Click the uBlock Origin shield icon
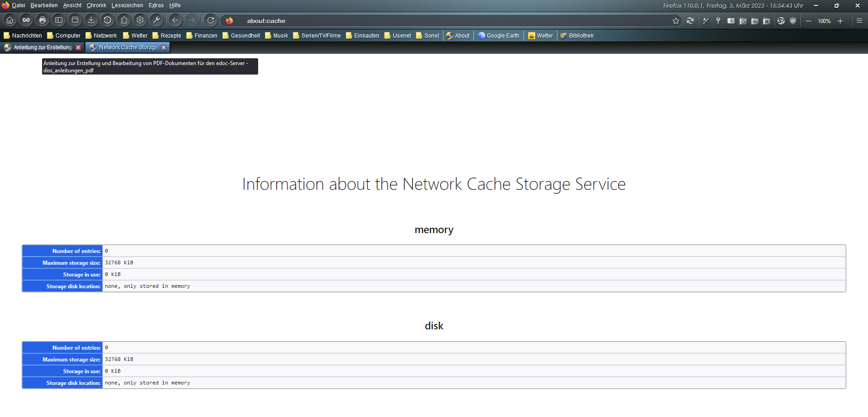The height and width of the screenshot is (417, 868). click(x=793, y=21)
